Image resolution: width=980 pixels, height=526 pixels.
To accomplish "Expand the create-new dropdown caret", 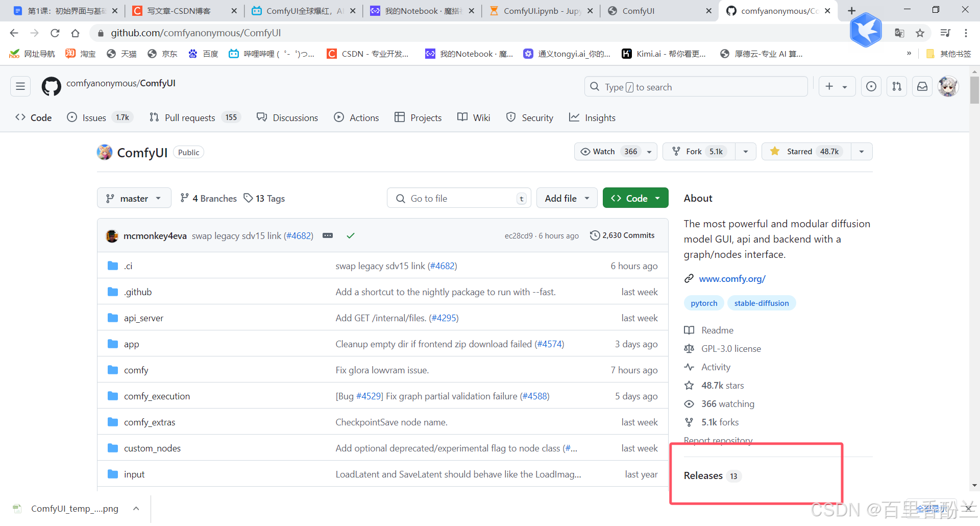I will click(845, 87).
